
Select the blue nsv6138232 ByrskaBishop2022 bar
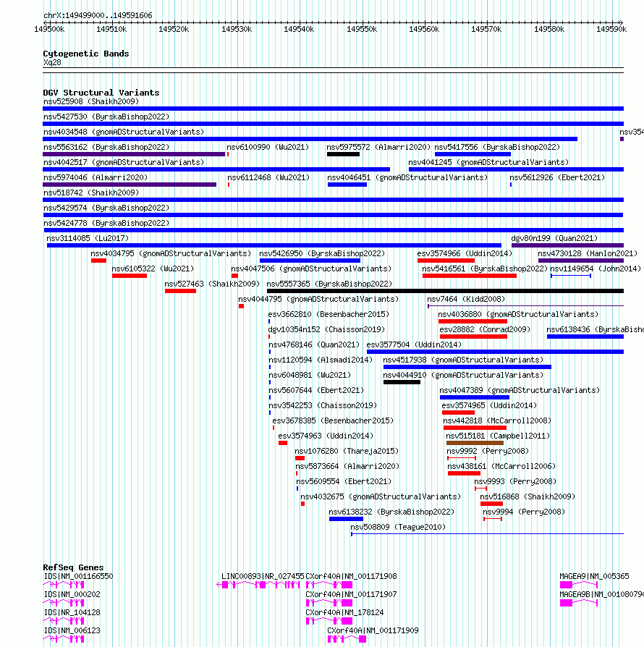(x=346, y=520)
